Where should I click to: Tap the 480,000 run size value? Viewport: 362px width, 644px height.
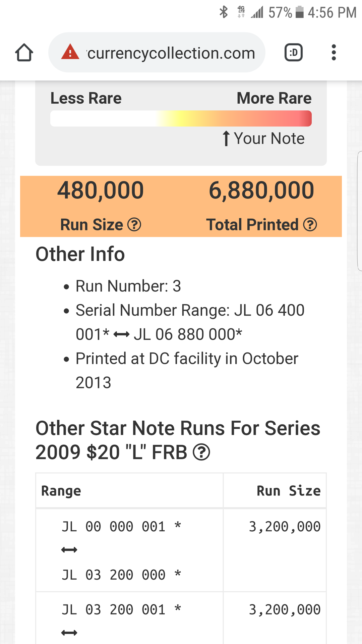point(101,190)
